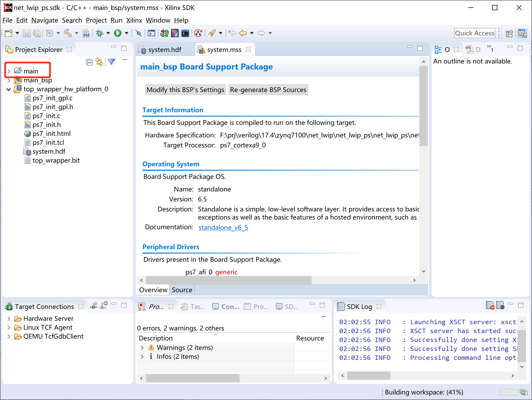Open the Run button dropdown arrow
Viewport: 532px width, 400px height.
126,33
